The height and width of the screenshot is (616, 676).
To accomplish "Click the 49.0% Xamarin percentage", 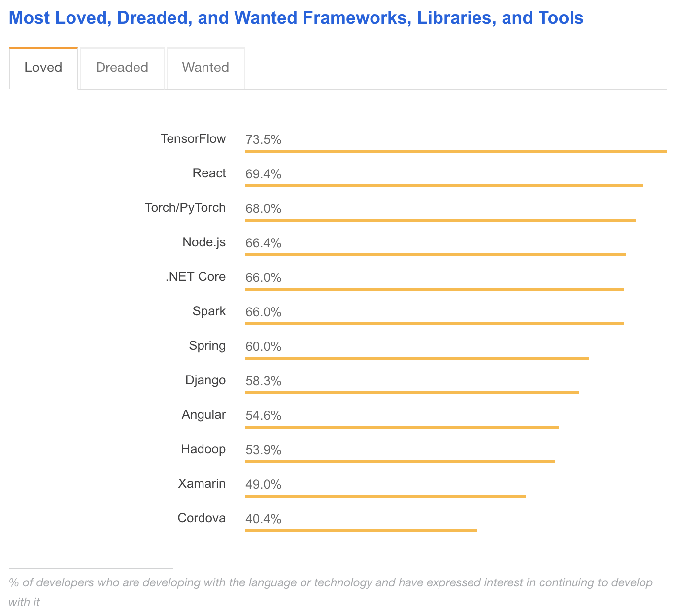I will point(264,485).
